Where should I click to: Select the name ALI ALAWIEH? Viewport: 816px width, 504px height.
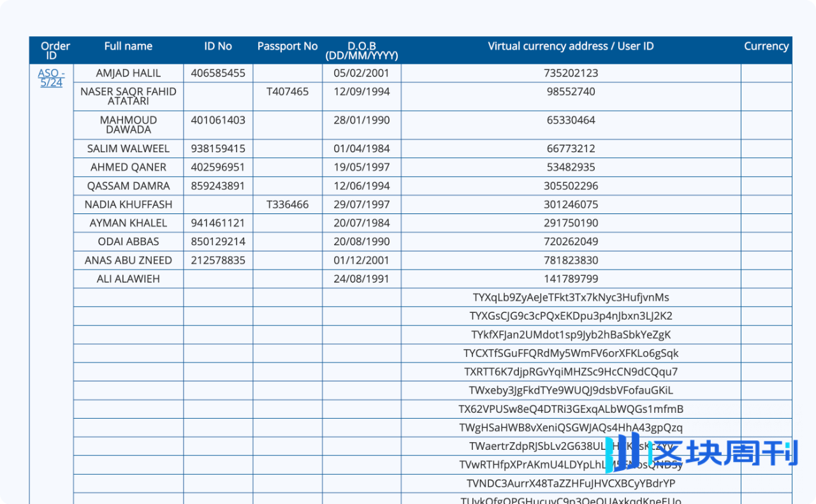[x=128, y=278]
